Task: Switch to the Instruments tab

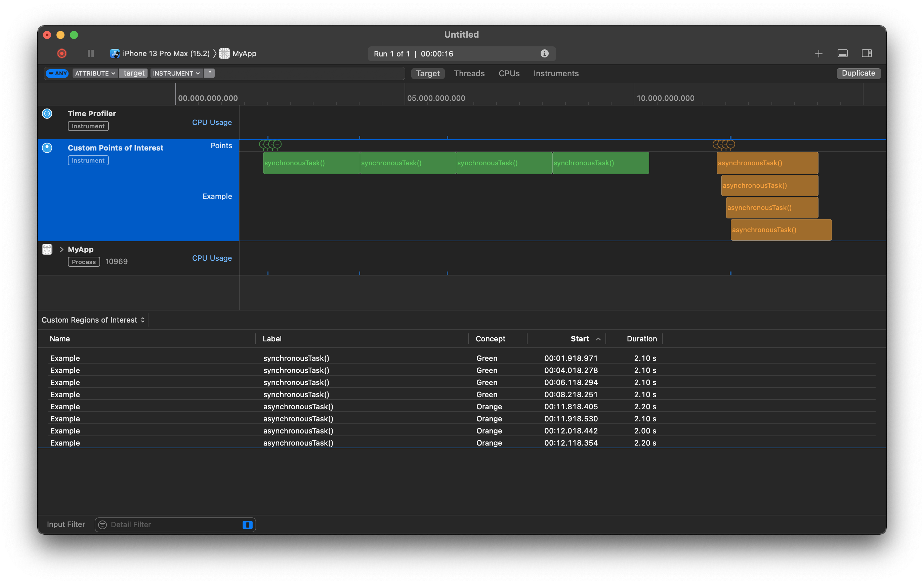Action: (x=556, y=73)
